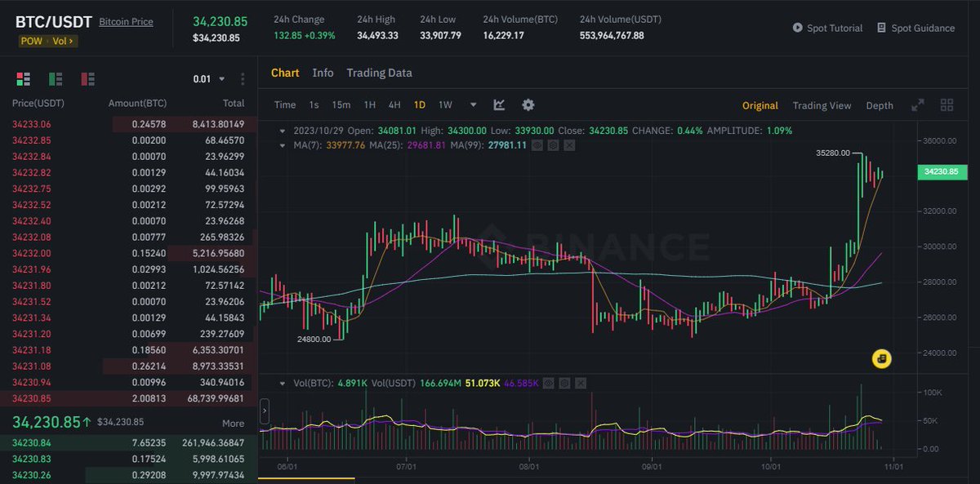Viewport: 980px width, 484px height.
Task: Click the BTC/USDT pair title
Action: tap(53, 22)
